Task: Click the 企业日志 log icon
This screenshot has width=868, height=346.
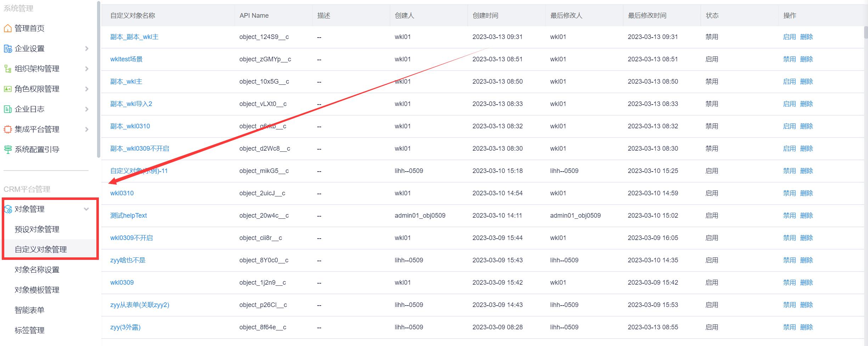Action: [7, 109]
